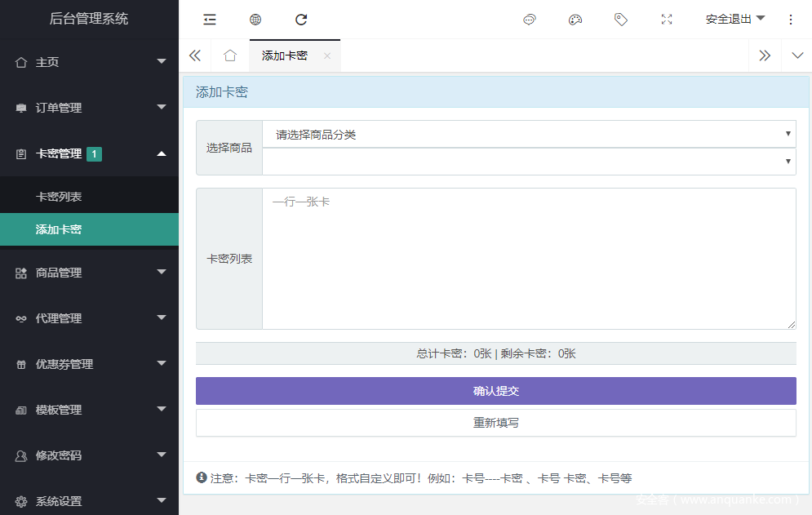Close the 添加卡密 tab
Screen dimensions: 812x515
[327, 55]
